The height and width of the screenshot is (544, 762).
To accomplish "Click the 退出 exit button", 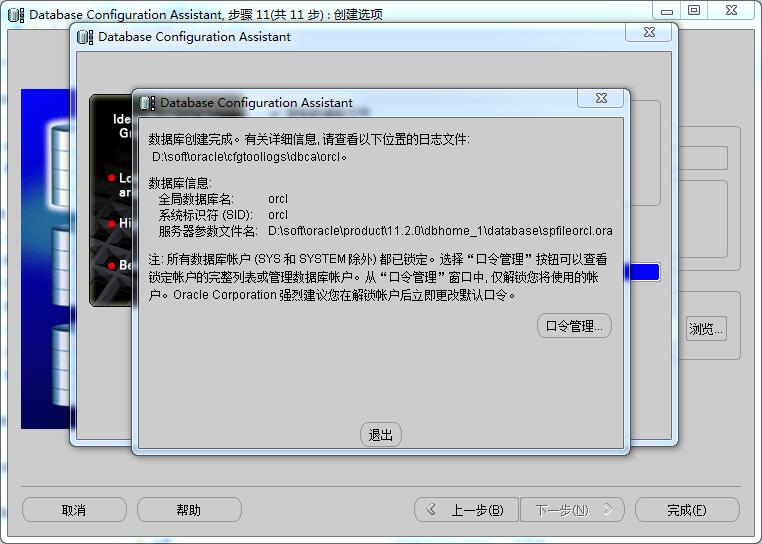I will coord(381,435).
